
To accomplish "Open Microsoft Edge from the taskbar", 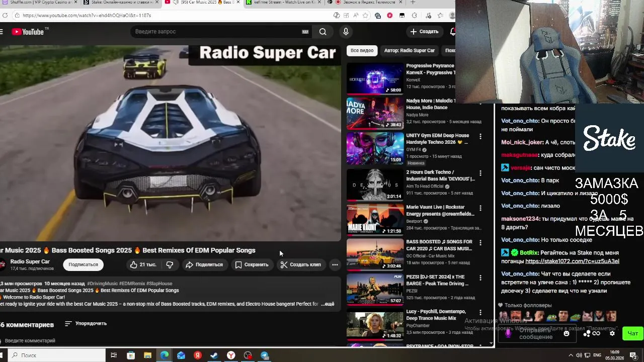I will (x=165, y=355).
